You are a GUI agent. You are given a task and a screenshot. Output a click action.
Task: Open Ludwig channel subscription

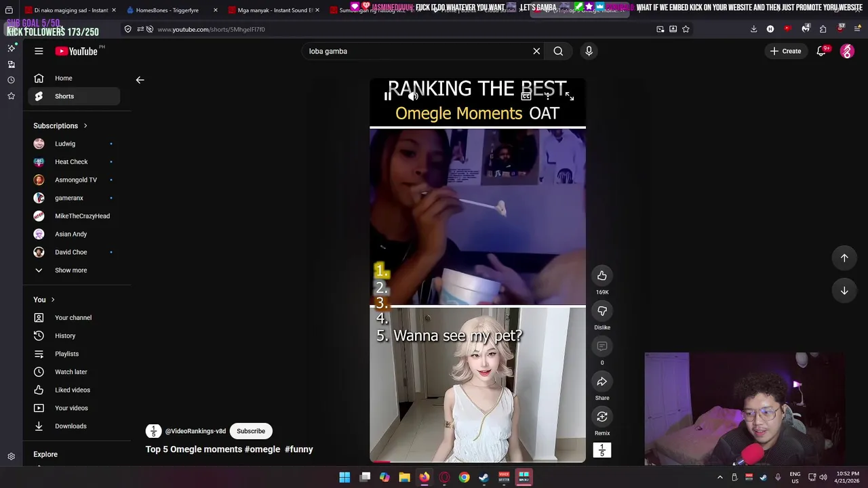click(74, 144)
